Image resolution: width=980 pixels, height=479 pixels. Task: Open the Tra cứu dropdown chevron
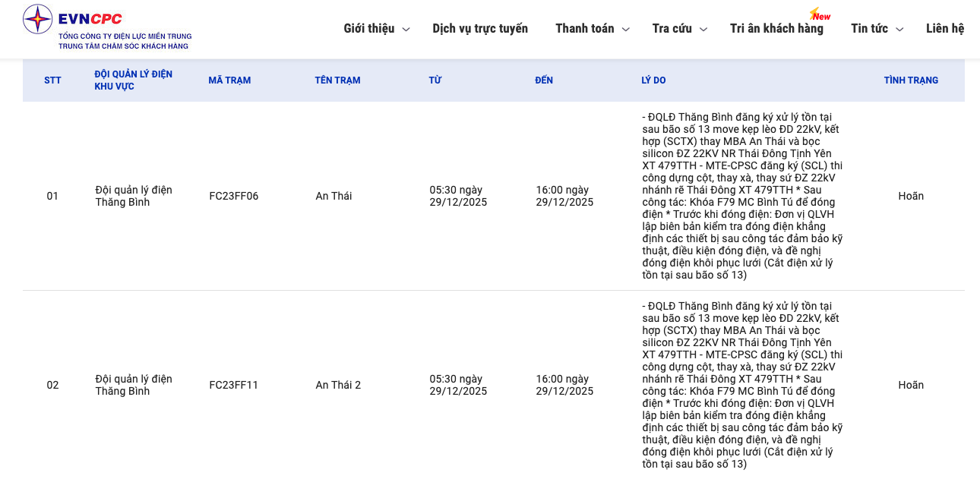coord(703,30)
